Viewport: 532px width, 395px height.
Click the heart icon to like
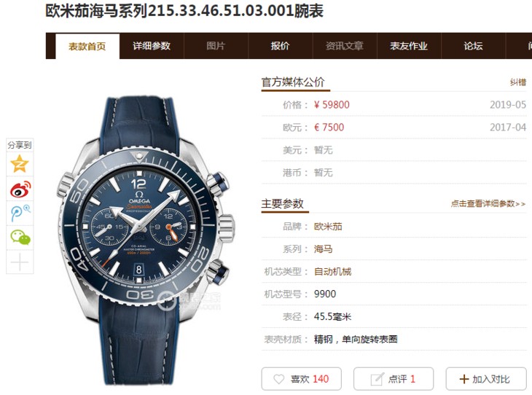(278, 379)
